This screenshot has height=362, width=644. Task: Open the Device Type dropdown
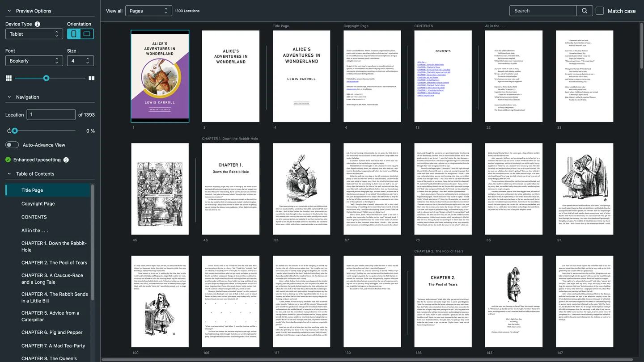click(34, 34)
